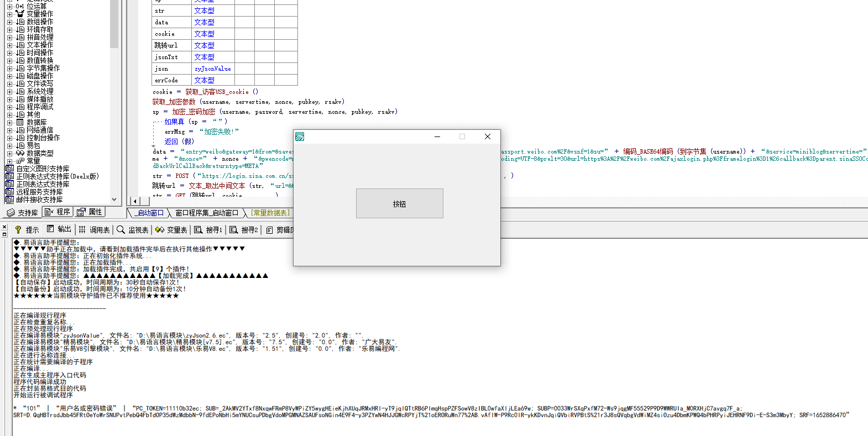Click the 易包 command group icon

coord(20,145)
